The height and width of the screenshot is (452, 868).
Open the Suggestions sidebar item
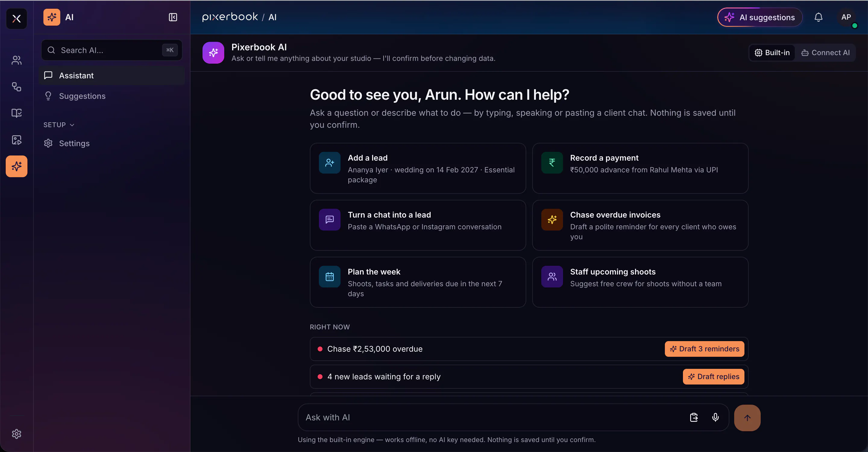pos(112,96)
